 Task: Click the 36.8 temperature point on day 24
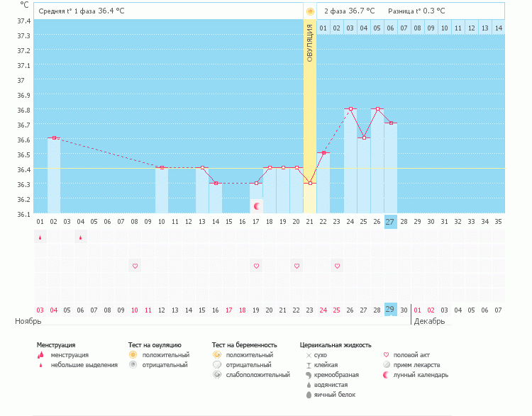coord(350,109)
